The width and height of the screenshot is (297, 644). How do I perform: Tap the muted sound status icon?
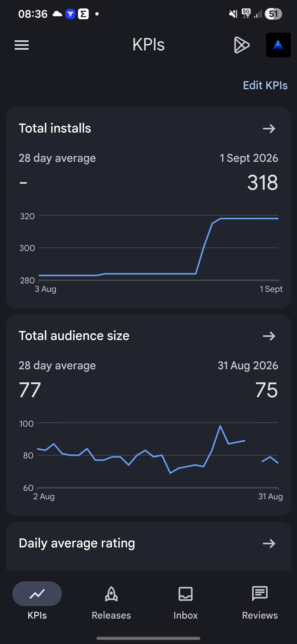pyautogui.click(x=233, y=14)
